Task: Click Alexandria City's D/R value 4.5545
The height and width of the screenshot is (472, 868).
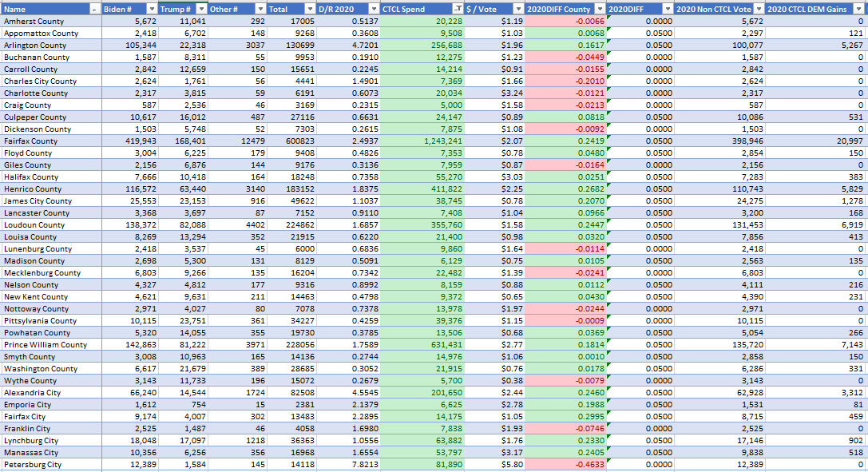Action: (x=348, y=393)
